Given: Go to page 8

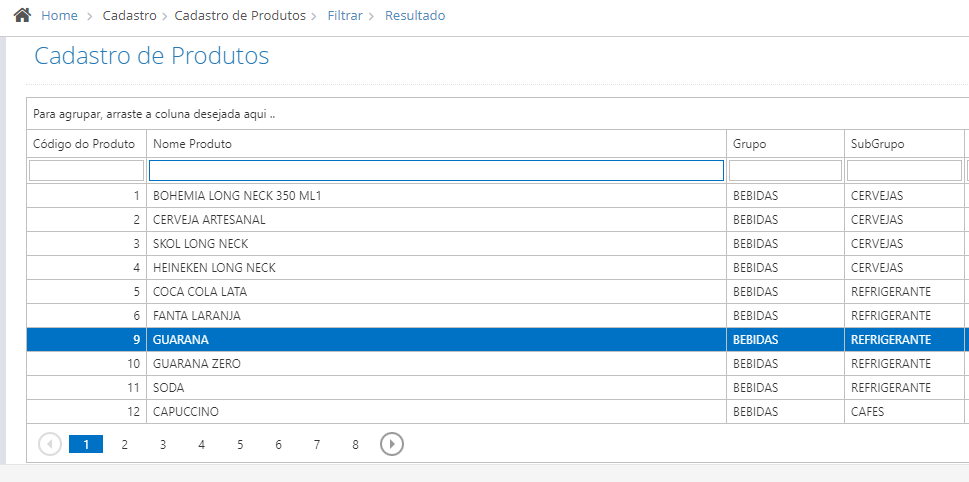Looking at the screenshot, I should [355, 444].
